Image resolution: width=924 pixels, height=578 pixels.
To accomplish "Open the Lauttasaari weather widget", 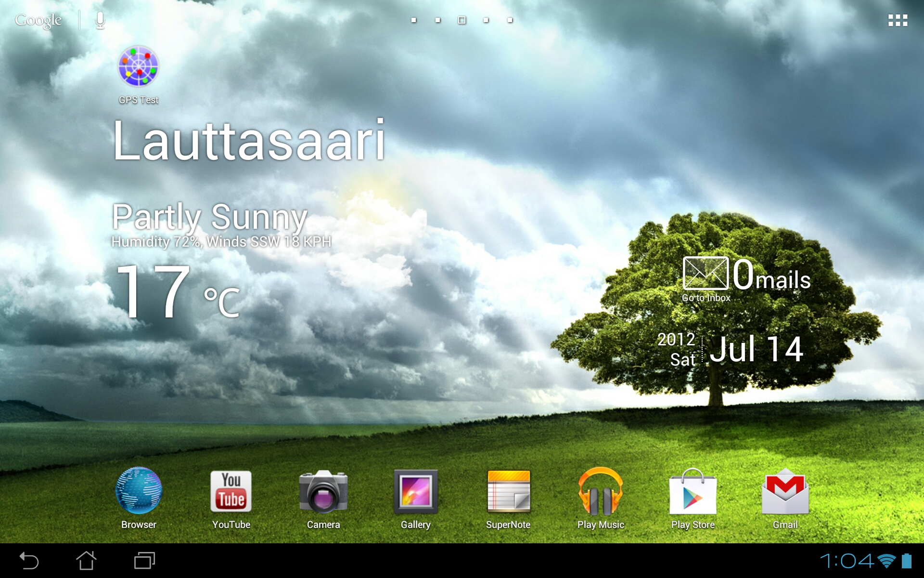I will tap(249, 141).
